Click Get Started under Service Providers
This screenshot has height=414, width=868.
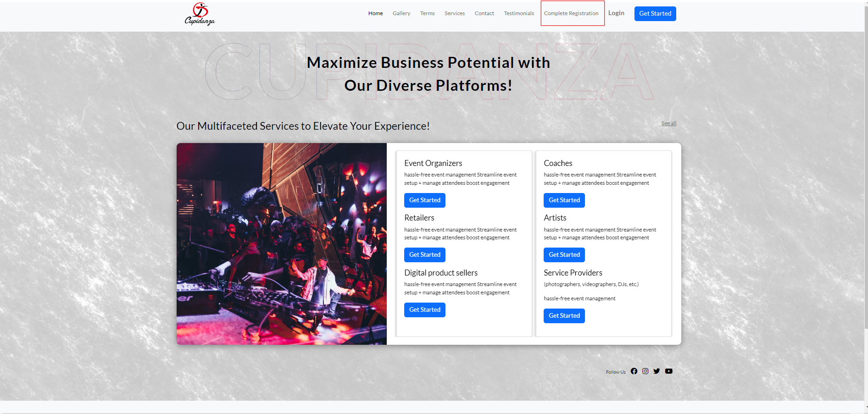pos(564,316)
